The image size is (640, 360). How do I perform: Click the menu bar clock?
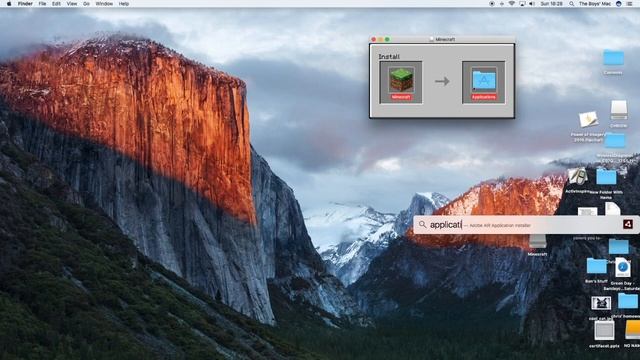(551, 4)
